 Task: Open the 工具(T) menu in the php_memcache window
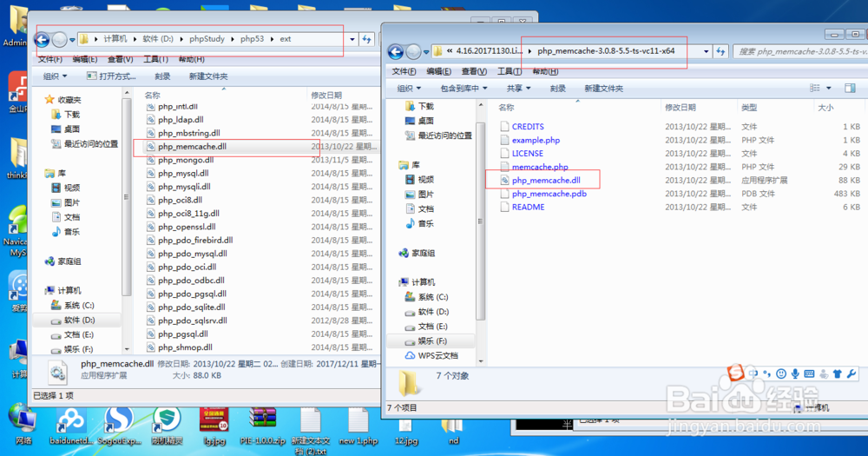coord(509,71)
